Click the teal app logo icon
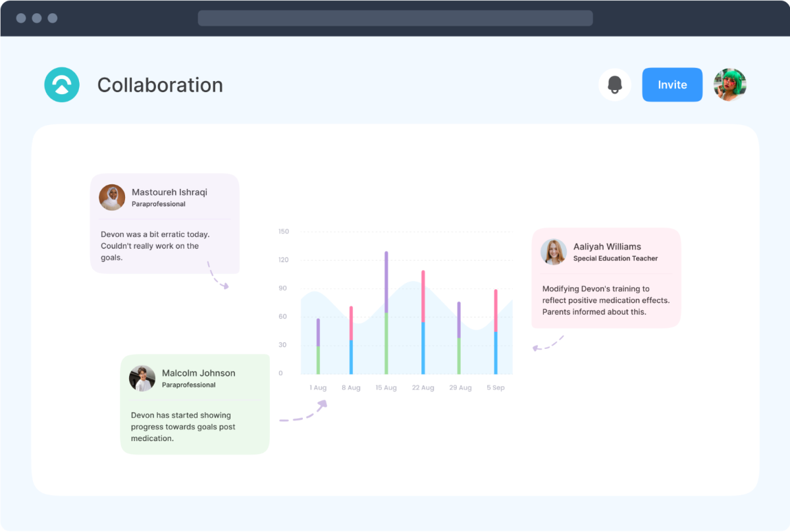 62,85
